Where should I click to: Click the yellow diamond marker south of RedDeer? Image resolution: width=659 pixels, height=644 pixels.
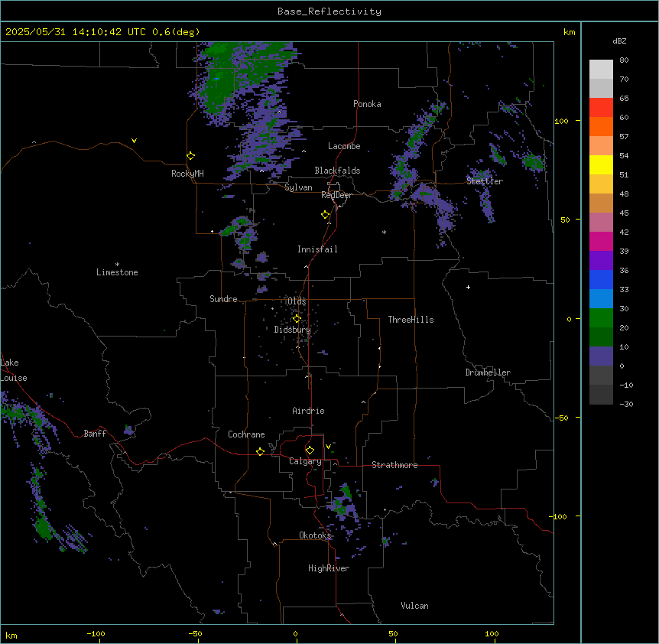(x=326, y=215)
